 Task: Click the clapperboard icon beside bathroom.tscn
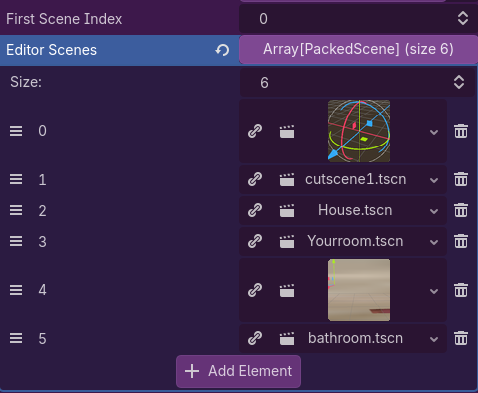pyautogui.click(x=287, y=339)
